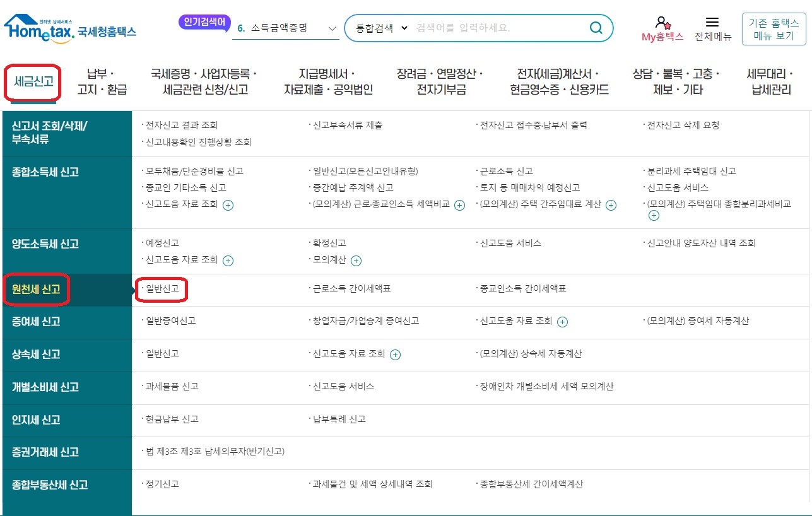Open 전자신고 결과 조회 link
The height and width of the screenshot is (516, 812).
[182, 126]
